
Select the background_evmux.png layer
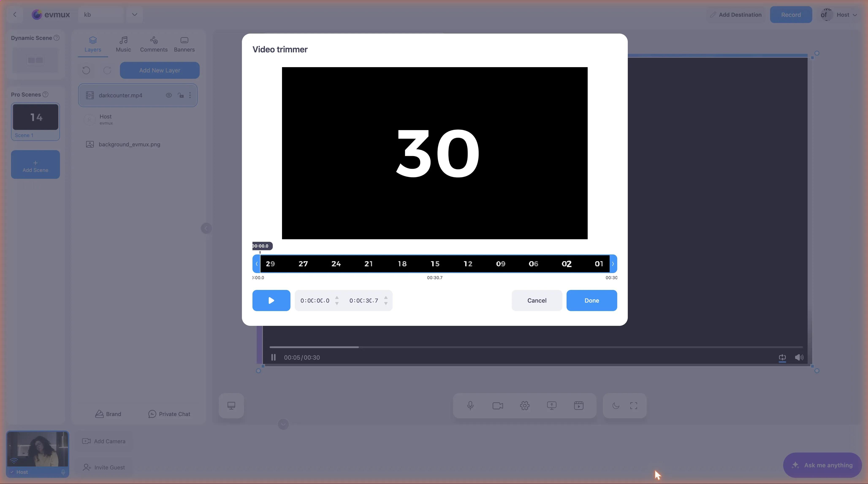(138, 144)
